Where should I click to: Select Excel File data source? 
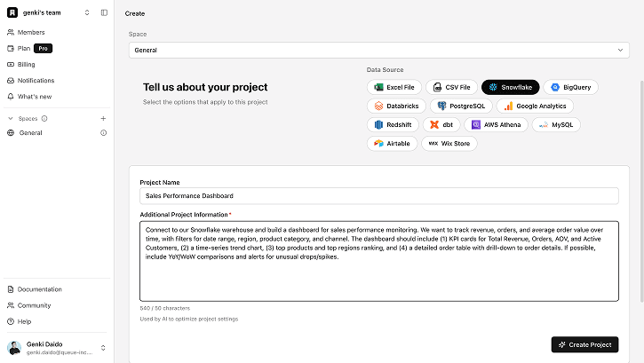(x=394, y=87)
